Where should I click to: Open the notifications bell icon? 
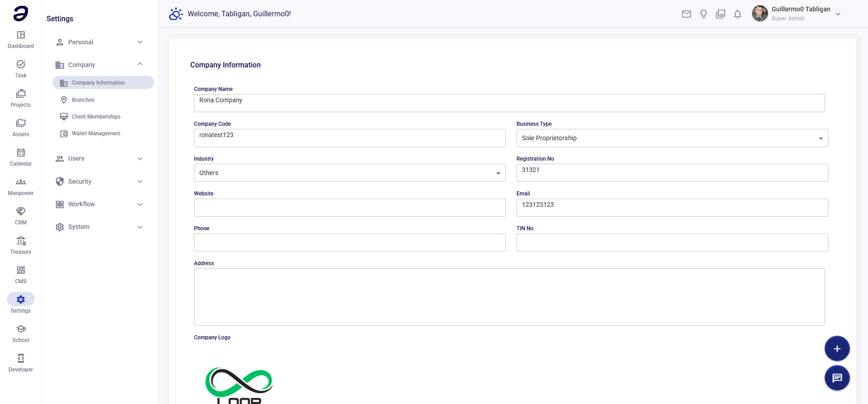click(x=737, y=14)
